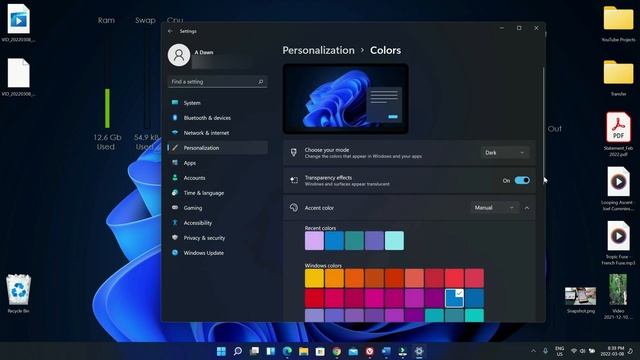640x360 pixels.
Task: Open the Choose your mode dropdown showing Dark
Action: (x=504, y=153)
